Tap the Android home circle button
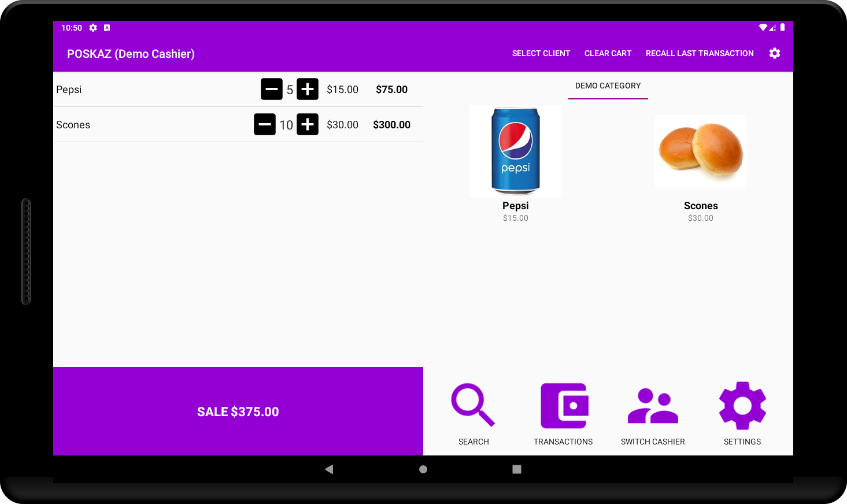Image resolution: width=847 pixels, height=504 pixels. click(x=423, y=469)
